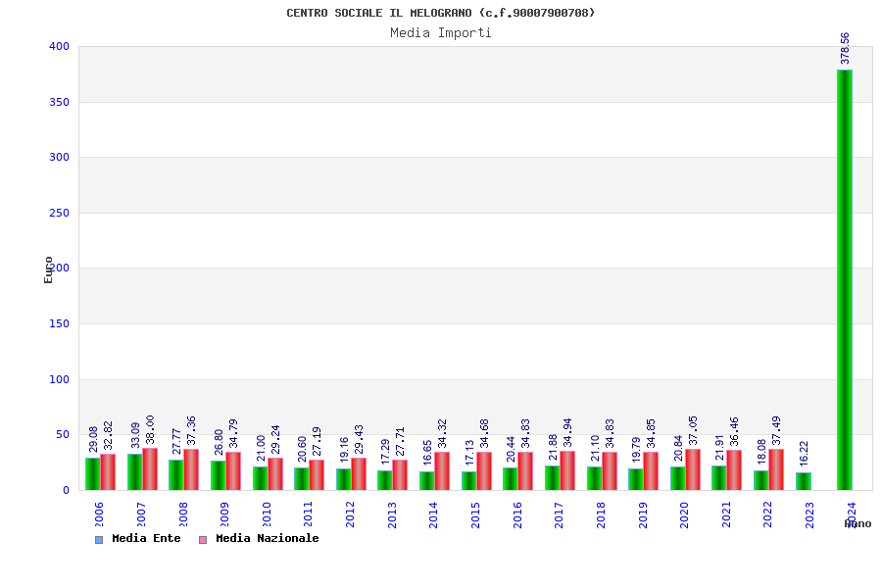Click the red 2013 bar labeled 27.71
Image resolution: width=882 pixels, height=588 pixels.
(x=400, y=475)
